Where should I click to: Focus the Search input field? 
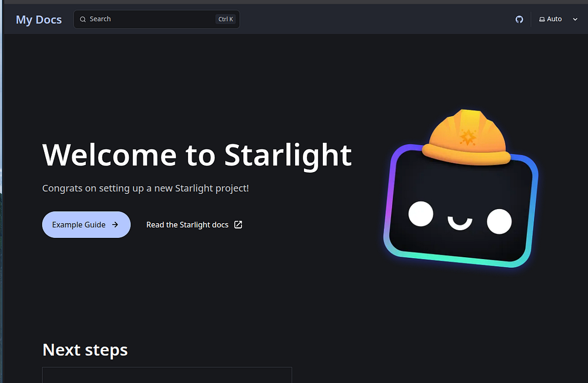tap(156, 19)
